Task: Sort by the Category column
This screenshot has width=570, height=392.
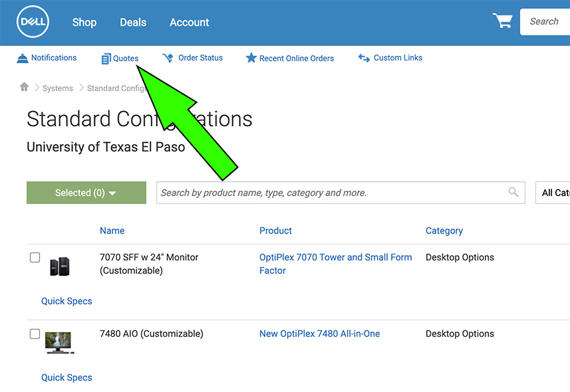Action: pos(444,231)
